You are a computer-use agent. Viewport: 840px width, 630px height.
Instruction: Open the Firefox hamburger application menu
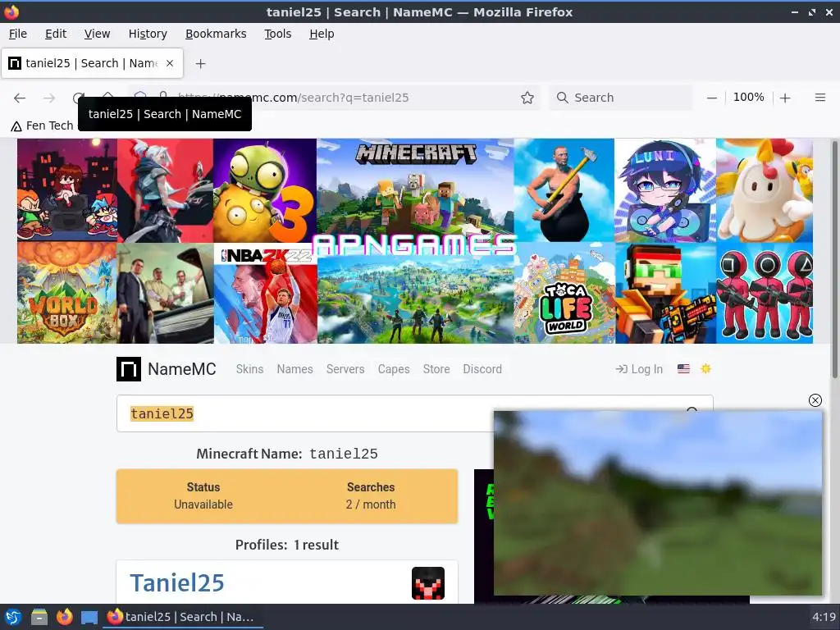click(819, 98)
